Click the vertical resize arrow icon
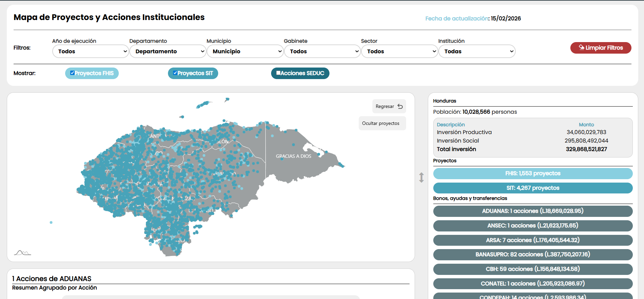The width and height of the screenshot is (644, 299). (x=421, y=177)
